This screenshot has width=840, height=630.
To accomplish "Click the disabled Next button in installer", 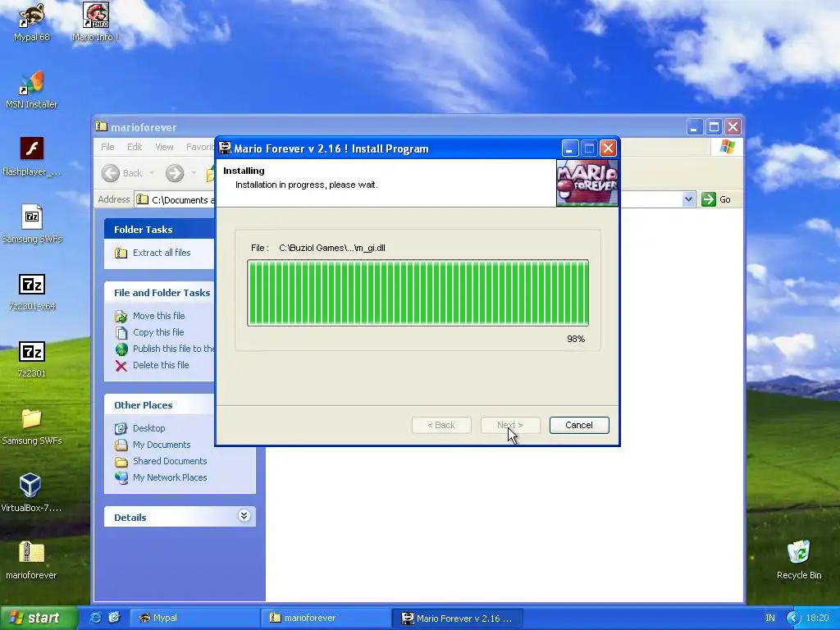I will pyautogui.click(x=510, y=426).
